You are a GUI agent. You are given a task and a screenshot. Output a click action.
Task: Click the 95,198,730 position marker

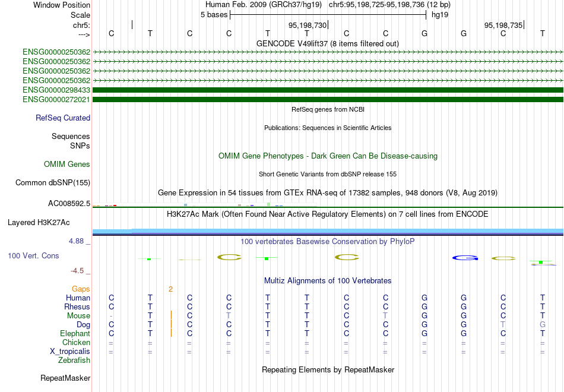tap(308, 25)
